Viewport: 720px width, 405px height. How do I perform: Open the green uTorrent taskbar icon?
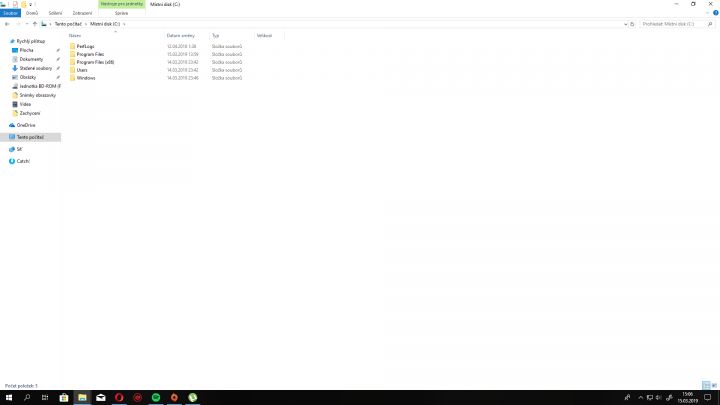(x=192, y=398)
